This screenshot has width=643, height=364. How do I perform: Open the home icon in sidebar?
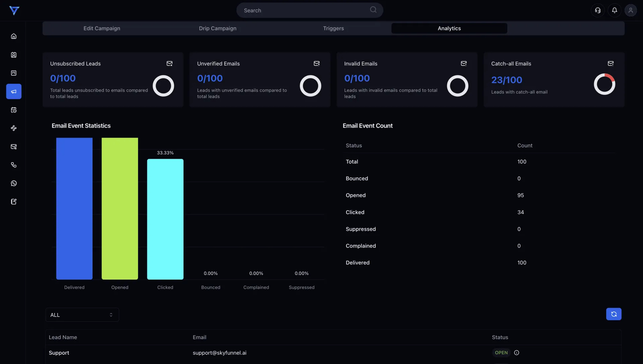[x=14, y=36]
